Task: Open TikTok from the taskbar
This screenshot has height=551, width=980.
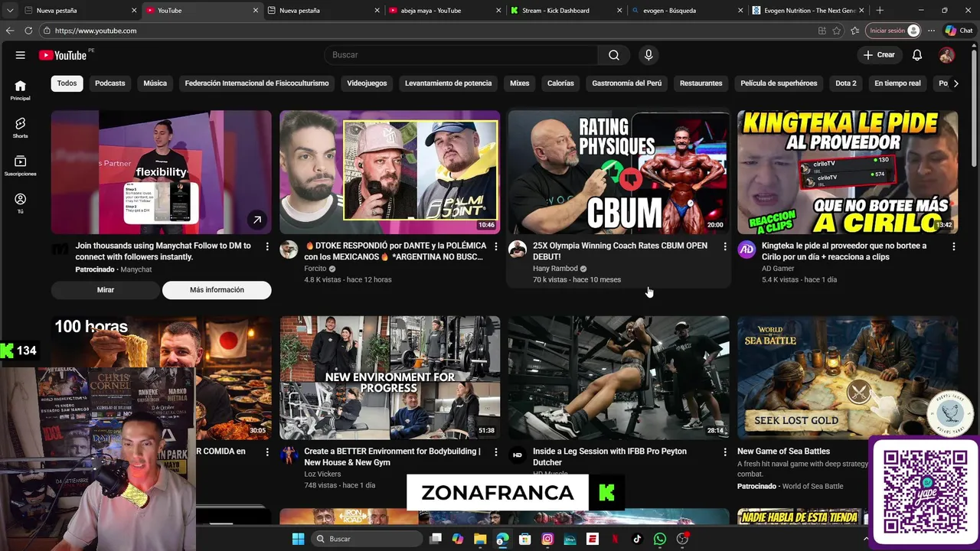Action: coord(637,539)
